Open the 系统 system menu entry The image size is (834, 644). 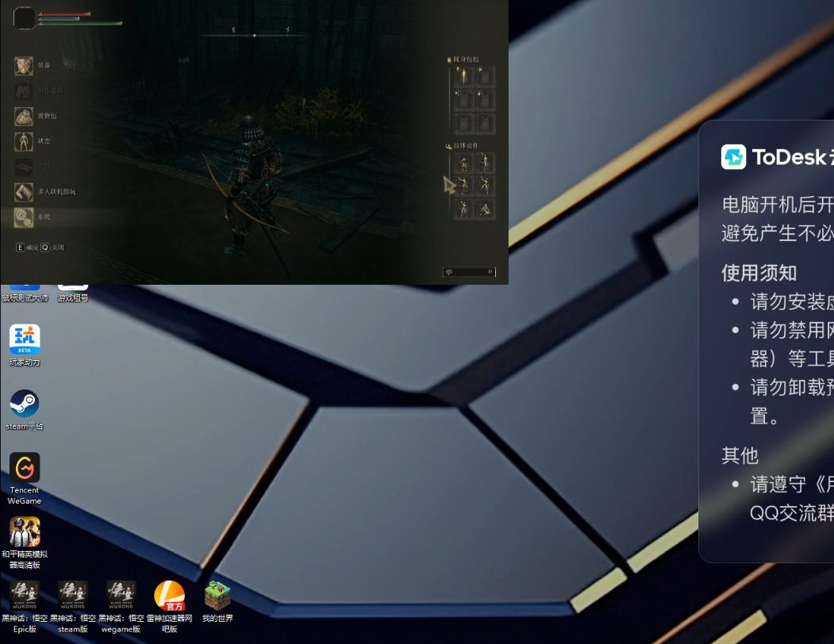(33, 217)
